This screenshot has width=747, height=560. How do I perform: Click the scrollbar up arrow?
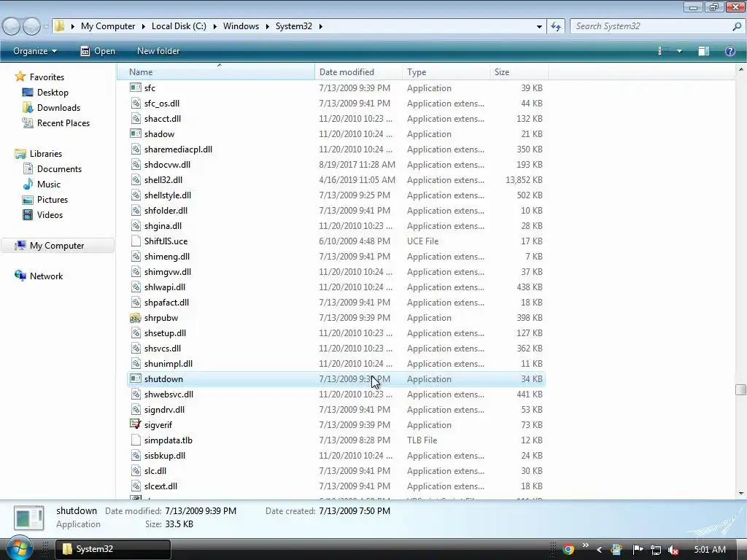pos(741,69)
